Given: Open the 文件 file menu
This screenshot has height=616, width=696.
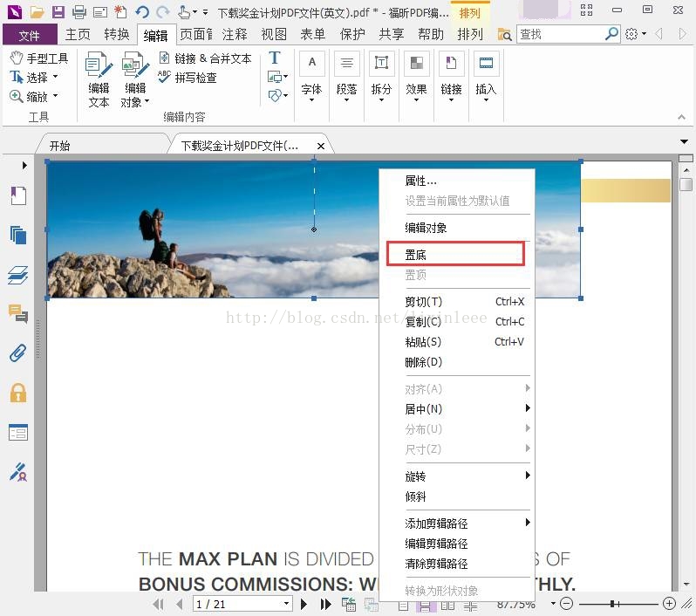Looking at the screenshot, I should pyautogui.click(x=30, y=35).
